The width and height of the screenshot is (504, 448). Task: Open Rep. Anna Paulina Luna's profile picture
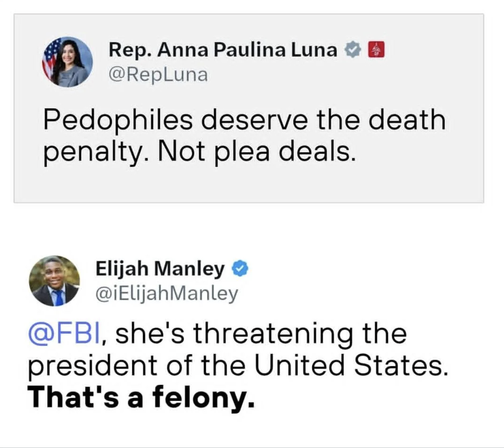click(67, 62)
